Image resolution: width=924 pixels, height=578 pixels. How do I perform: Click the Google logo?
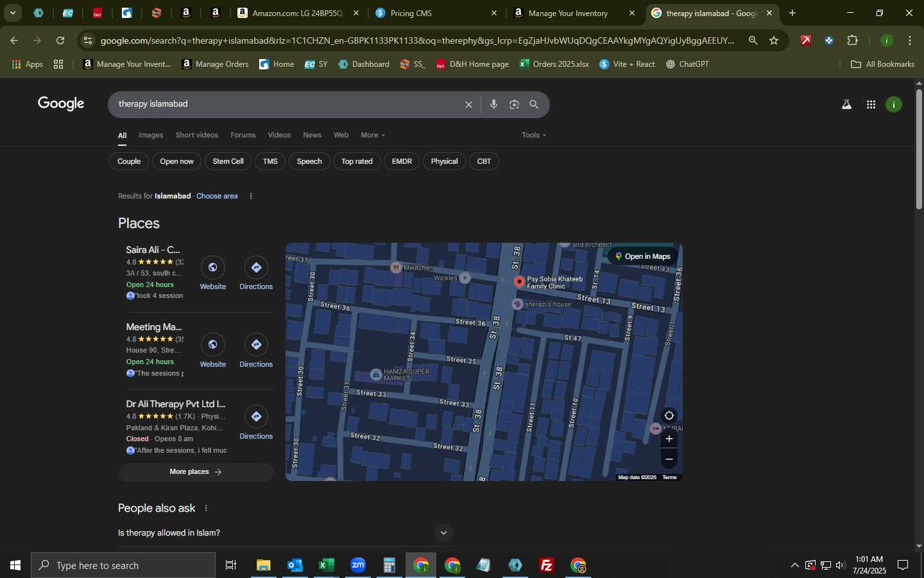pos(61,104)
